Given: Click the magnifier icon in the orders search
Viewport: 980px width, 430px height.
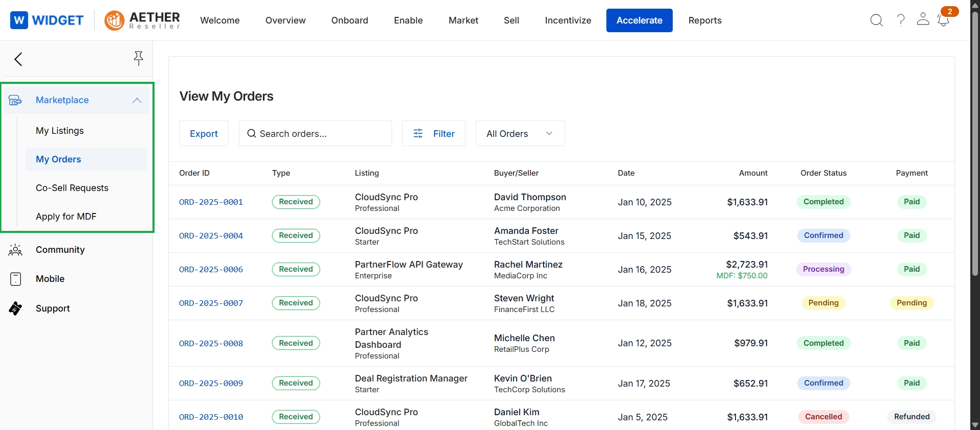Looking at the screenshot, I should click(x=252, y=133).
